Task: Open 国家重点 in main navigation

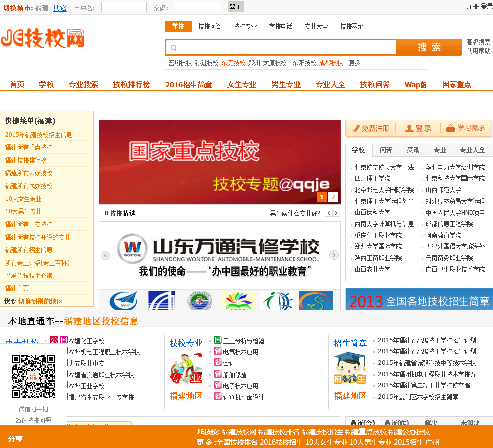Action: (x=457, y=84)
